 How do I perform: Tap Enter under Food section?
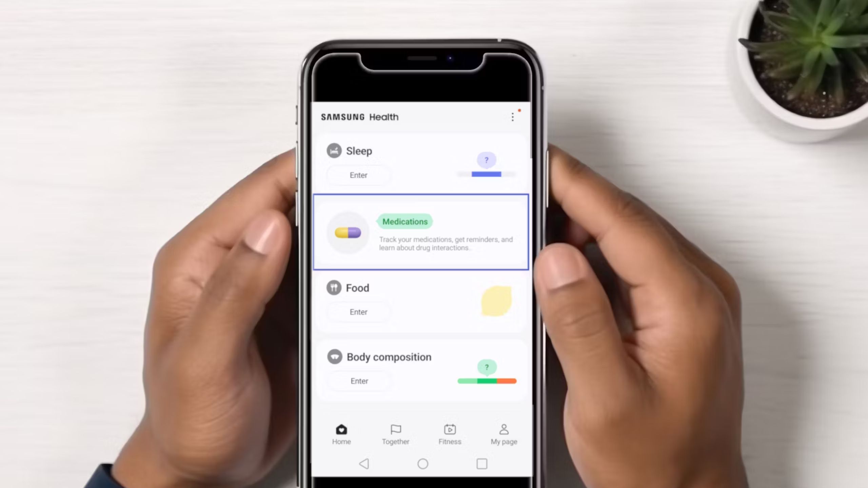[x=358, y=311]
